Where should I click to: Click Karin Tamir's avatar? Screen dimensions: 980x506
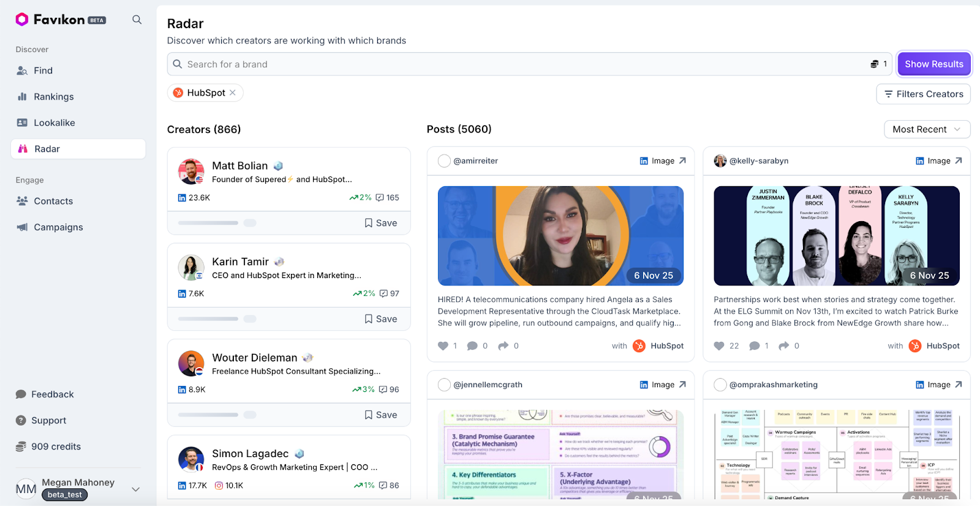(x=191, y=268)
